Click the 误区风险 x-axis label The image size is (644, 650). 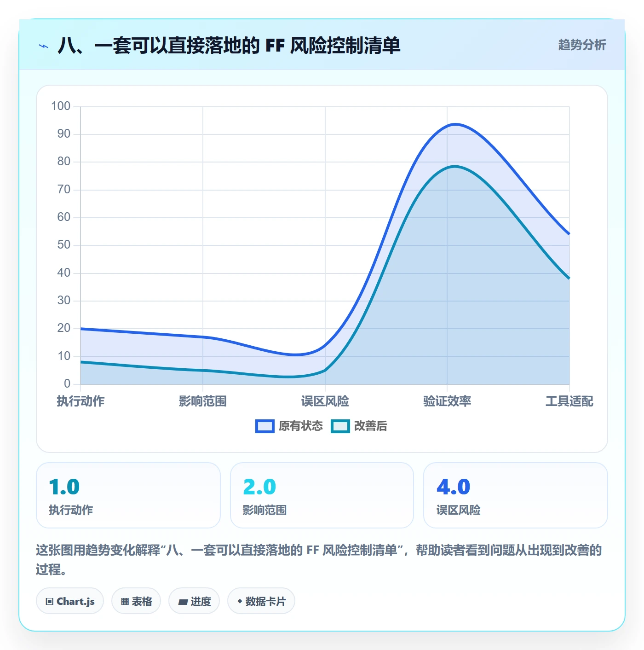coord(325,401)
